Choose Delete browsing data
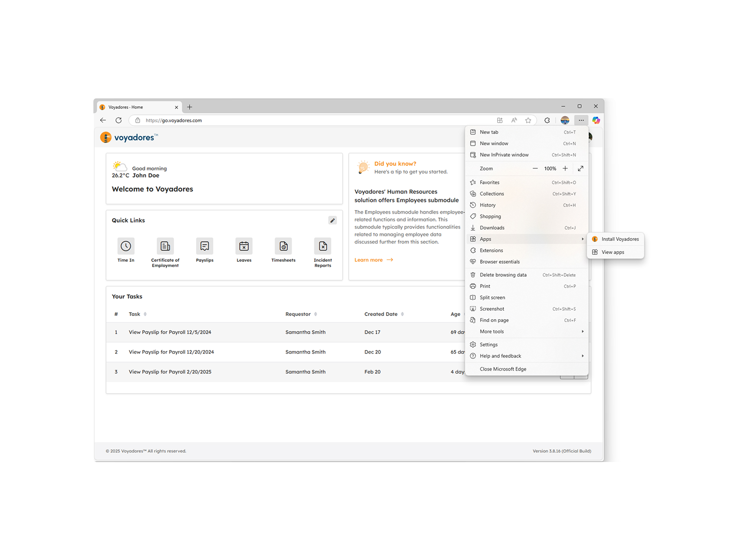The image size is (747, 560). tap(527, 275)
